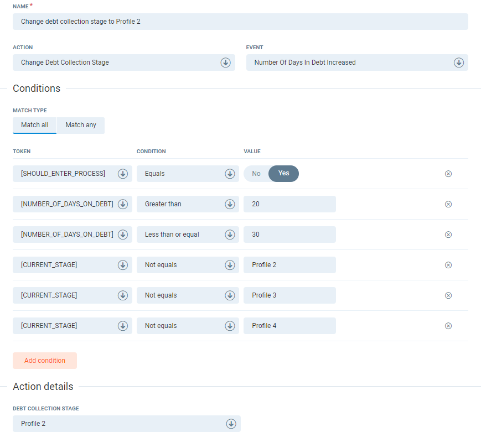Set SHOULD_ENTER_PROCESS value to Yes
This screenshot has height=448, width=481.
pos(283,174)
